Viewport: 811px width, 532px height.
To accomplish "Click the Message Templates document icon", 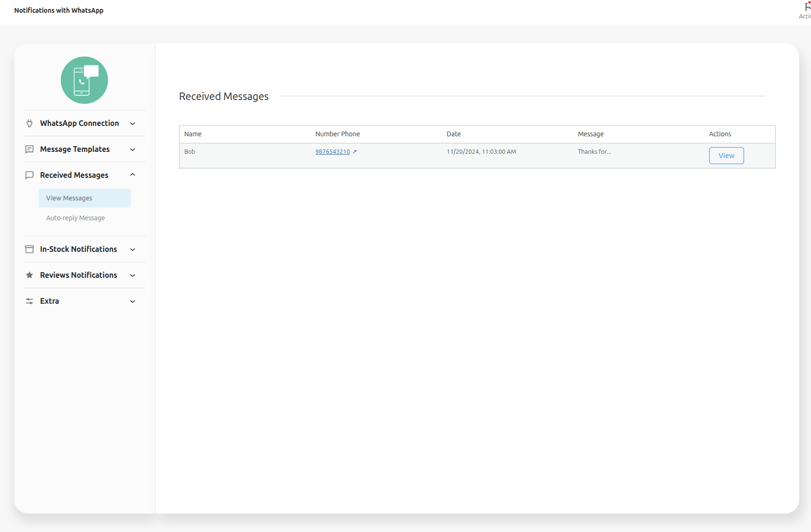I will (x=29, y=150).
